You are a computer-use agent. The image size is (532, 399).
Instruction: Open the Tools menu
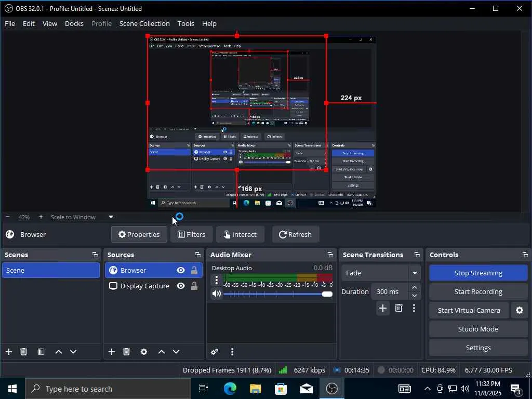[186, 24]
